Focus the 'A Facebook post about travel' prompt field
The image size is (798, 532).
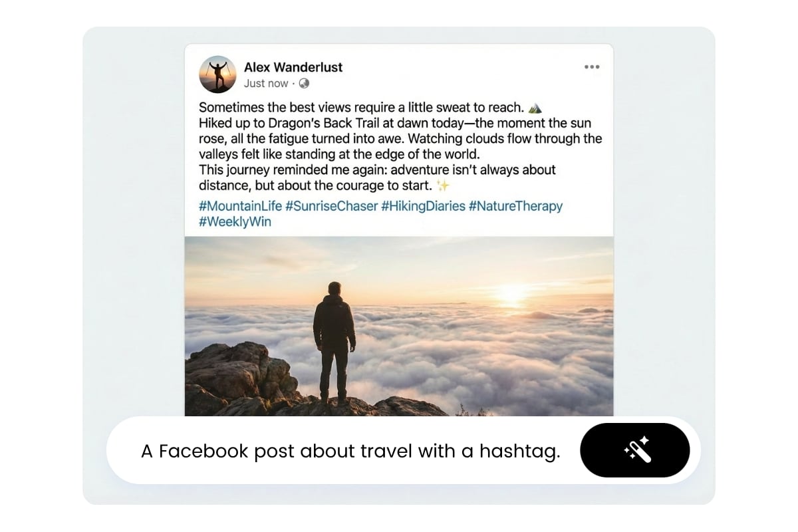pyautogui.click(x=350, y=451)
